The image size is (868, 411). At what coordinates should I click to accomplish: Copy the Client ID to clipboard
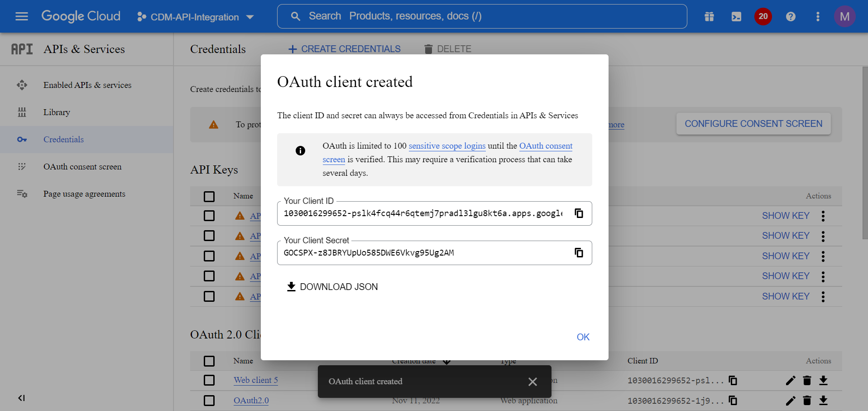(579, 213)
